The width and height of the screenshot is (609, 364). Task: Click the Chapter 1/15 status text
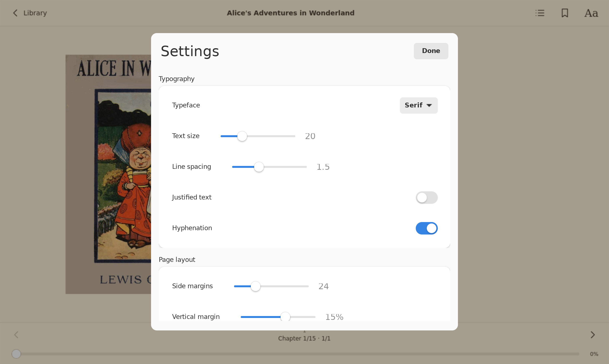(x=304, y=339)
